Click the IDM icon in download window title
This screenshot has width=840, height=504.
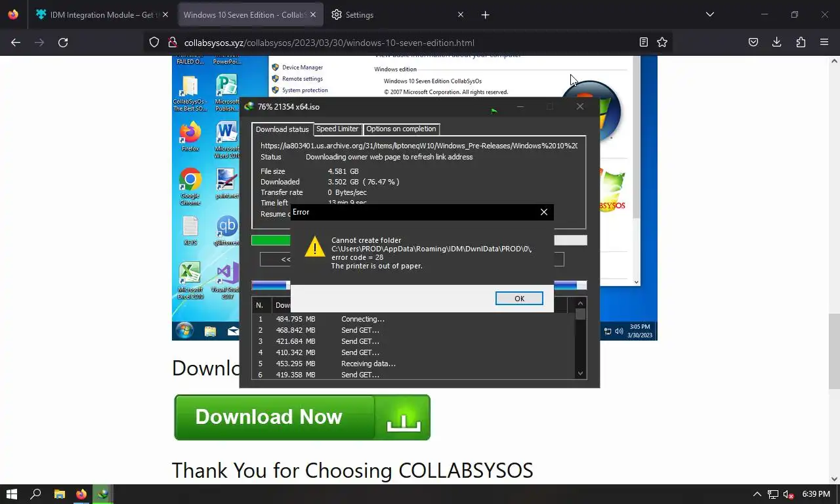pos(249,107)
